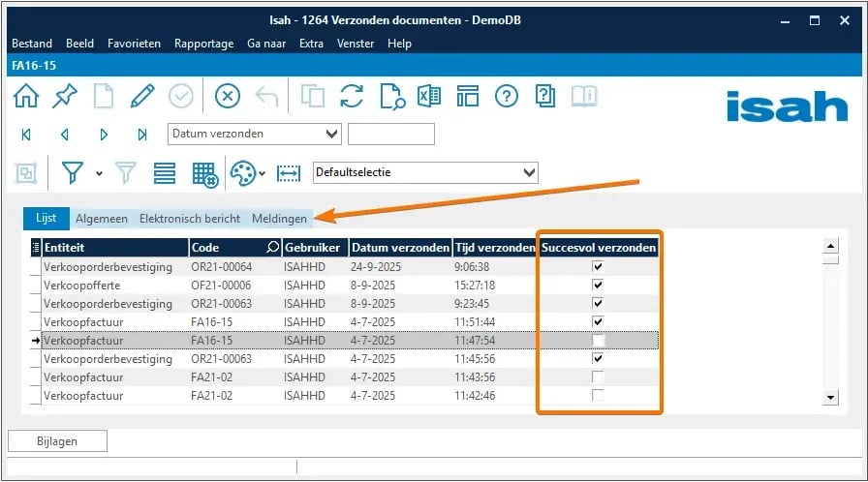Sort by Entiteit column header
The image size is (868, 482).
point(115,247)
